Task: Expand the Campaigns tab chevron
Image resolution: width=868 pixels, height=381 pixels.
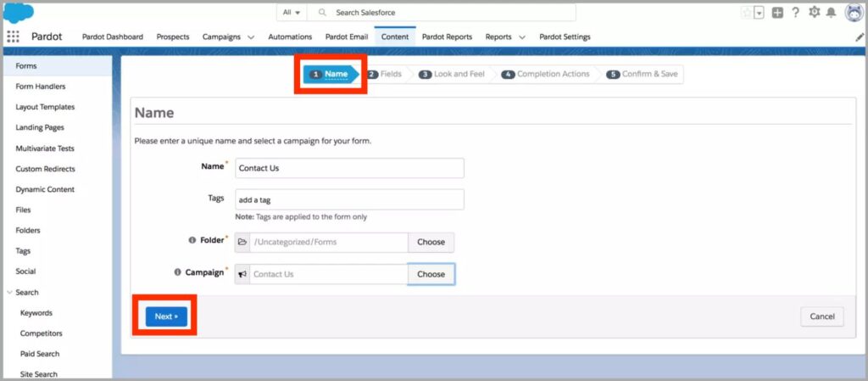Action: click(x=251, y=37)
